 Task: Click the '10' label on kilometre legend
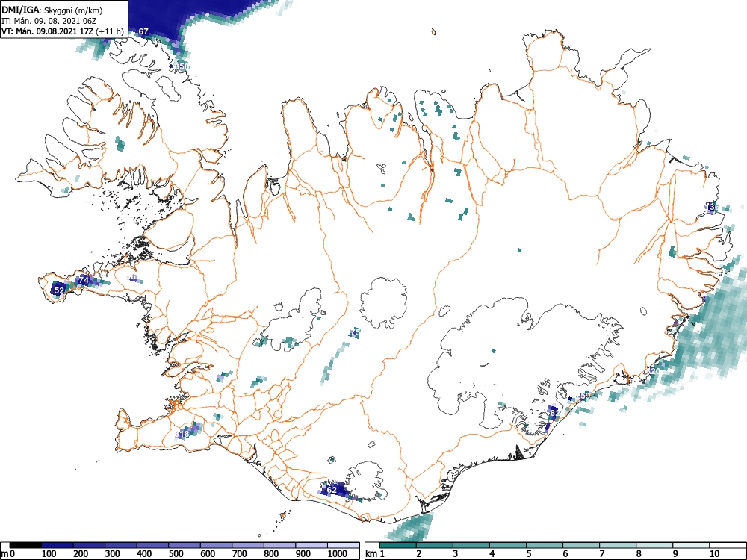point(714,553)
